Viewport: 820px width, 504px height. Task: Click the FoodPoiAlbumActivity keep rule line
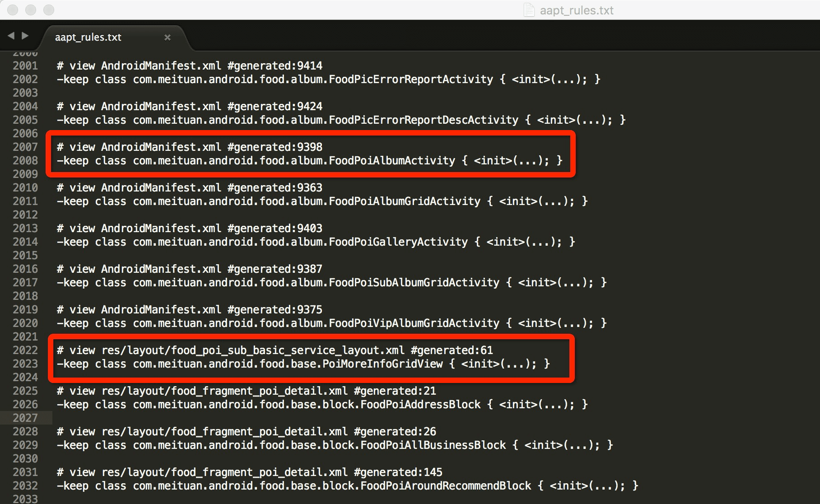(310, 161)
